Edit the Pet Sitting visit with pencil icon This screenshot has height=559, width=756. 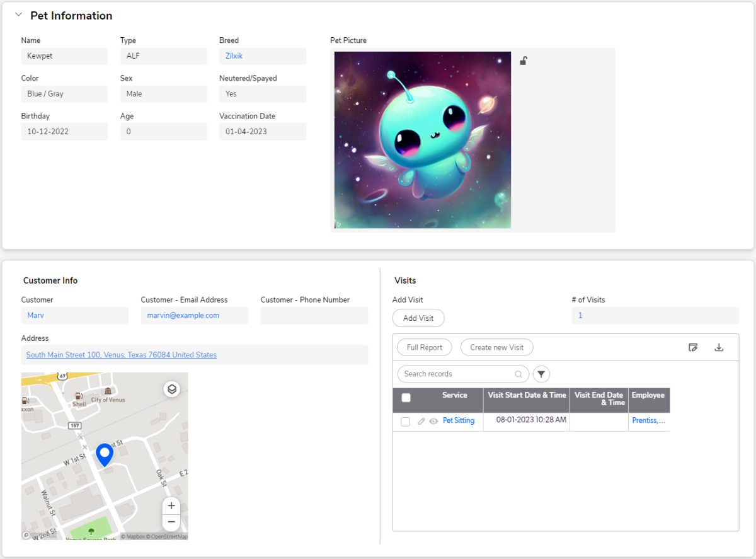421,422
